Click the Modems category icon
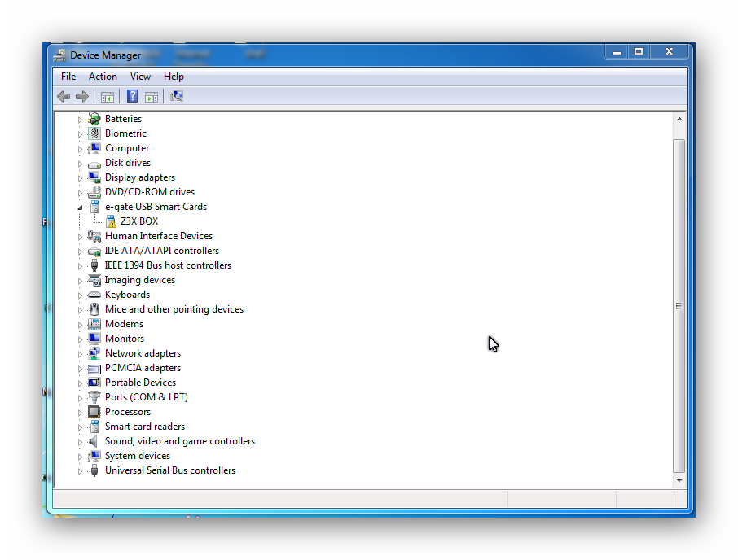Viewport: 738px width, 560px height. (x=94, y=323)
